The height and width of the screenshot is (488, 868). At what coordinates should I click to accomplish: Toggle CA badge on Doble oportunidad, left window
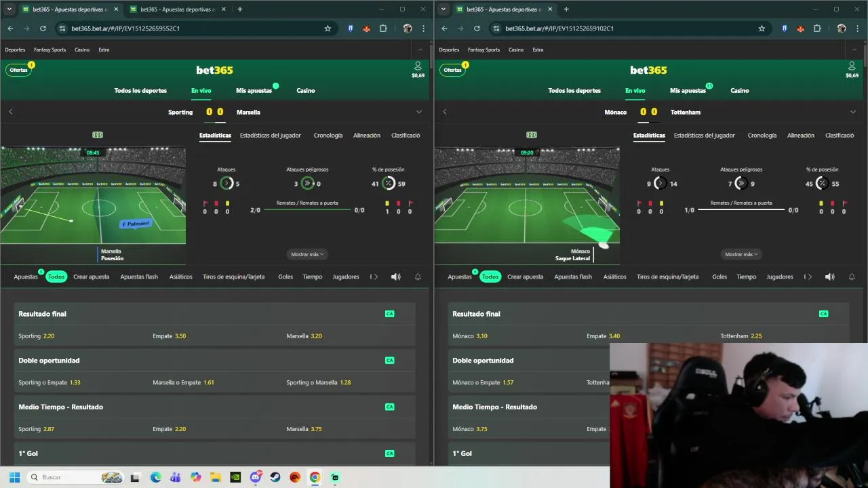pos(389,360)
